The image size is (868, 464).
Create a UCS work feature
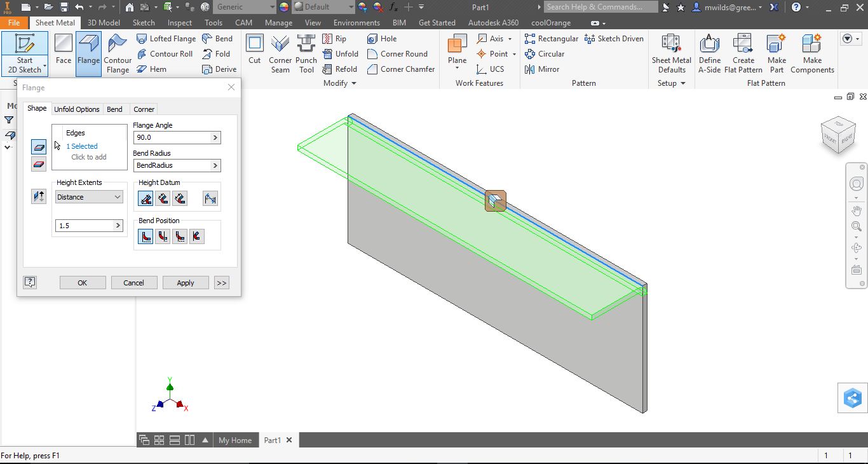point(491,69)
